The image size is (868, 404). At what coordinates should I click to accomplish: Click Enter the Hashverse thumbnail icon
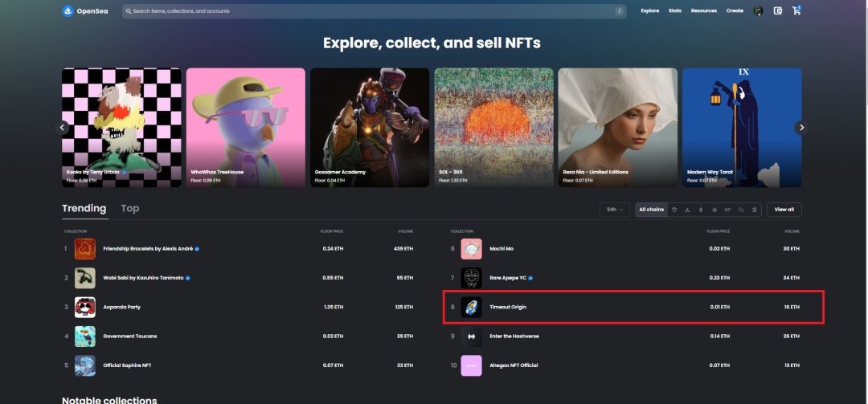coord(471,336)
